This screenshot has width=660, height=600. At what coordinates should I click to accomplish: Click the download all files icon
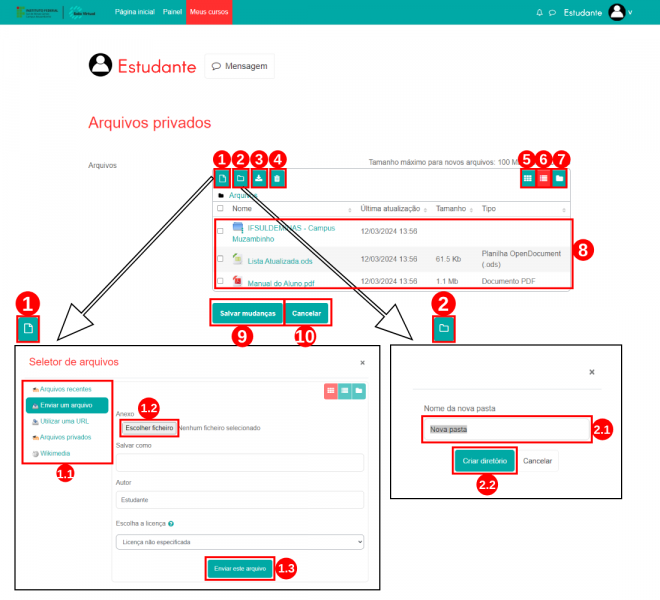pos(259,179)
